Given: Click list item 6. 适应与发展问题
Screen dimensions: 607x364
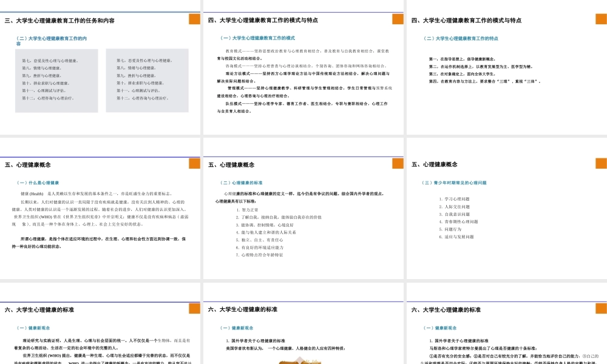Looking at the screenshot, I should coord(456,237).
